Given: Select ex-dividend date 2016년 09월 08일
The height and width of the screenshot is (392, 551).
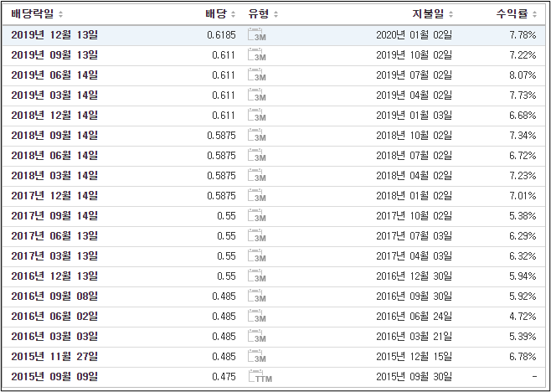Looking at the screenshot, I should 54,296.
